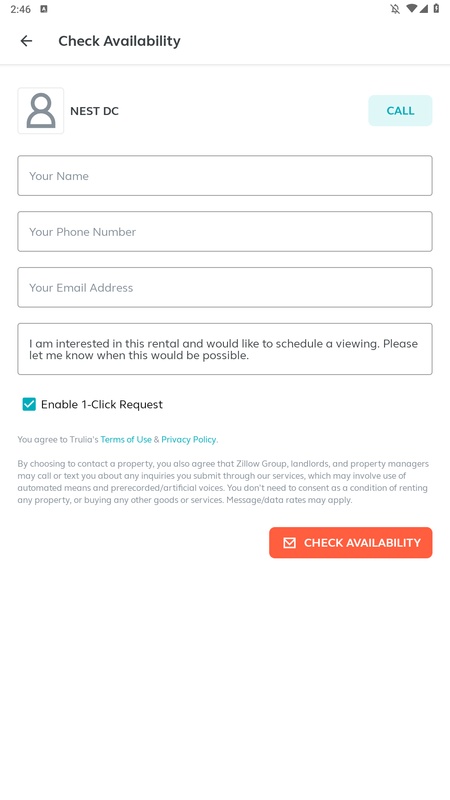Image resolution: width=450 pixels, height=800 pixels.
Task: Tap the Wi-Fi signal status icon
Action: click(x=411, y=9)
